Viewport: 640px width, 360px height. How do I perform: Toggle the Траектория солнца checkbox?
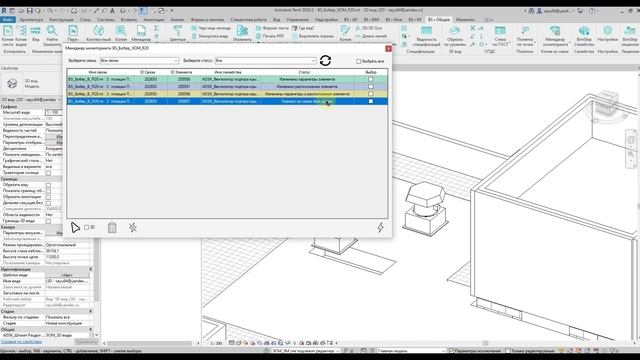[x=48, y=173]
